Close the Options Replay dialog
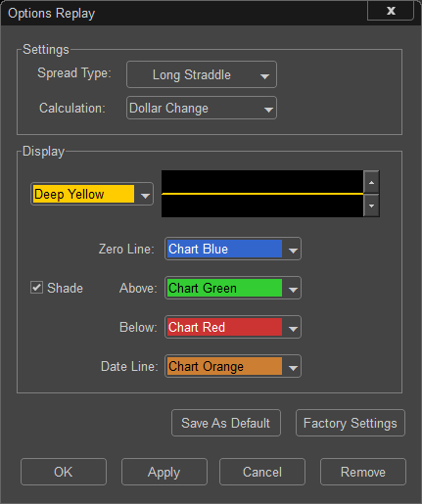Image resolution: width=422 pixels, height=504 pixels. coord(391,11)
